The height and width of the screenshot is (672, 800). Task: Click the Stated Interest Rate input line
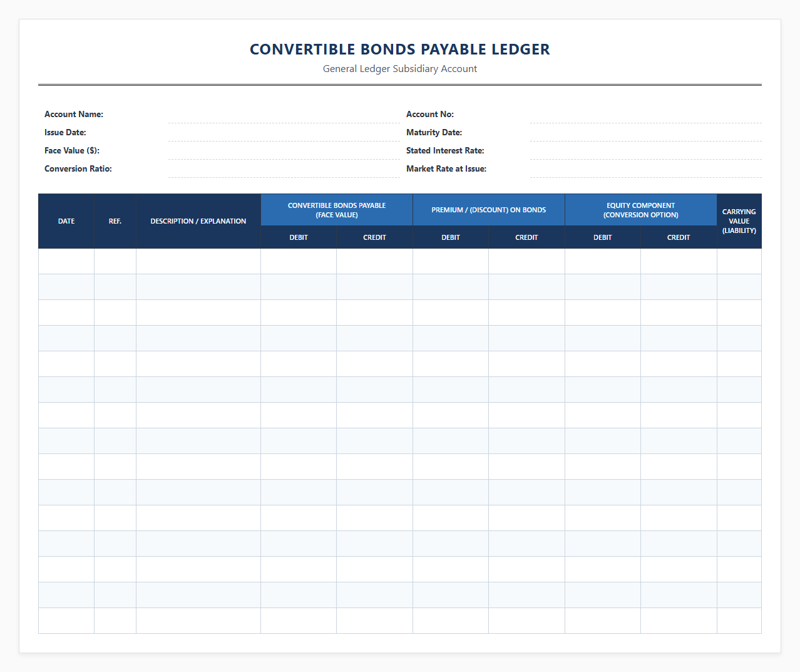click(645, 151)
